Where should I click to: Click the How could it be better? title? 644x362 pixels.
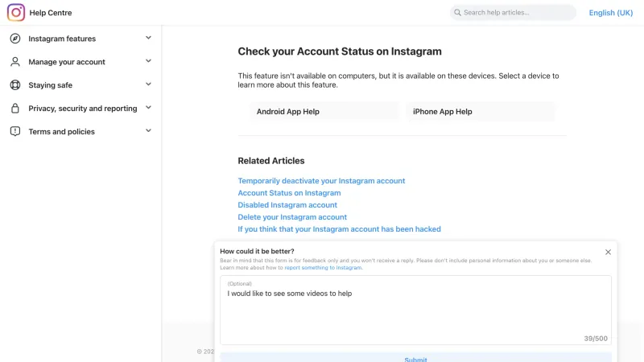pyautogui.click(x=257, y=251)
